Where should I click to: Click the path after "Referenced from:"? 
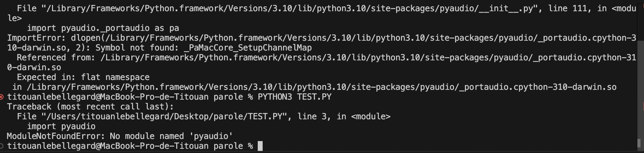pyautogui.click(x=368, y=58)
